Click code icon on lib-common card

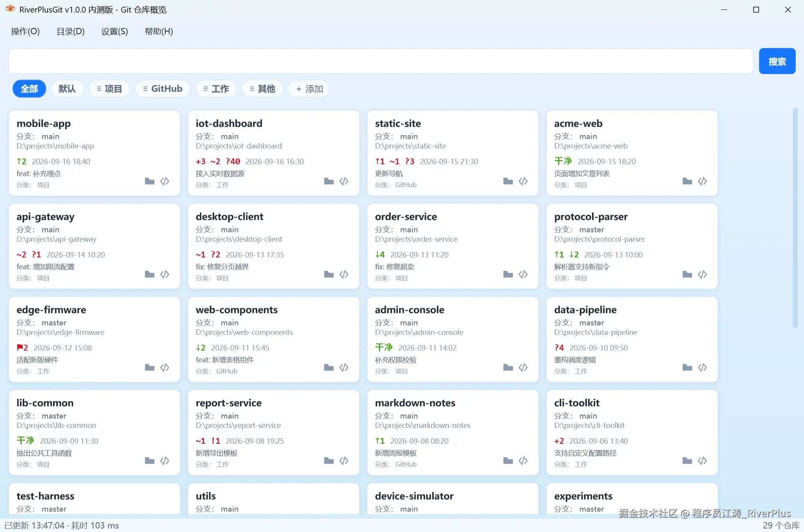pyautogui.click(x=165, y=461)
